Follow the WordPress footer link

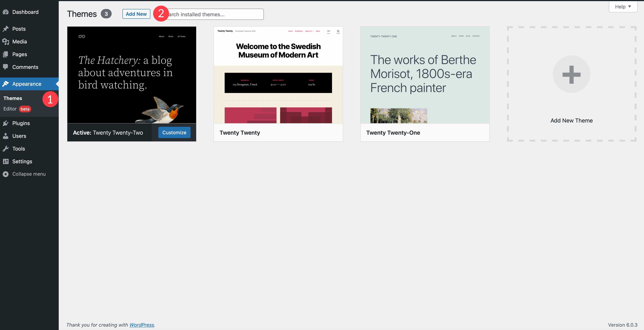[x=142, y=325]
